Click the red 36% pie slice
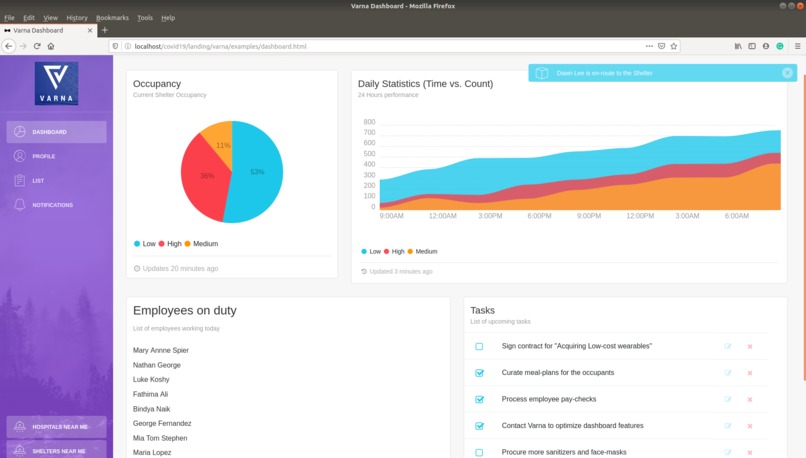The width and height of the screenshot is (806, 458). click(206, 177)
